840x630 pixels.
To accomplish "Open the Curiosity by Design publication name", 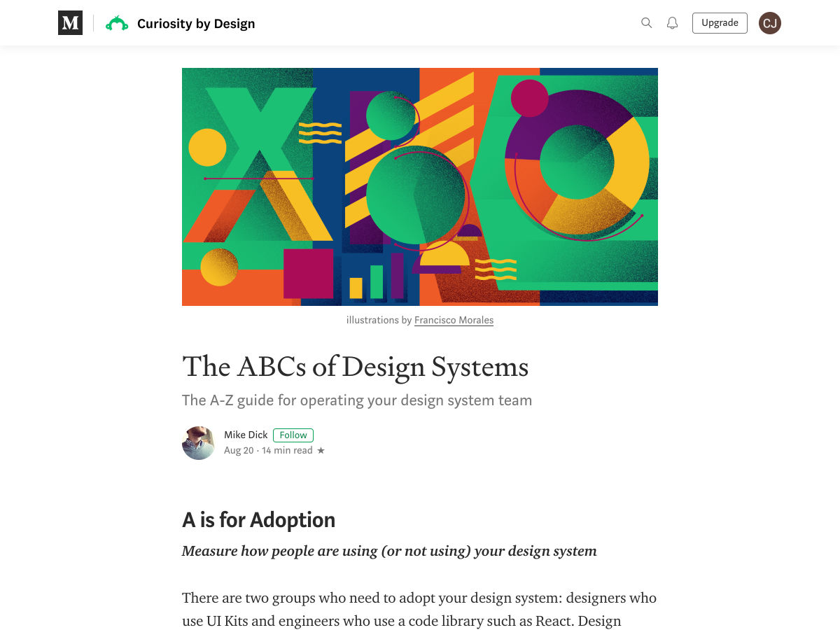I will tap(196, 24).
